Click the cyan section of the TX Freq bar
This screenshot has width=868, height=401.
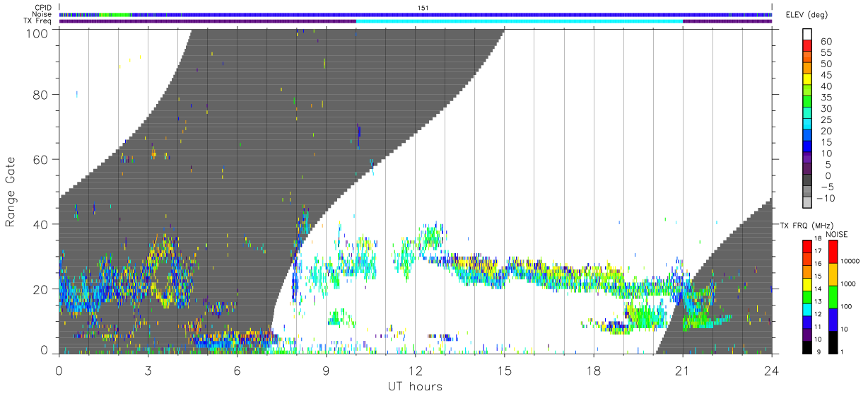point(519,21)
